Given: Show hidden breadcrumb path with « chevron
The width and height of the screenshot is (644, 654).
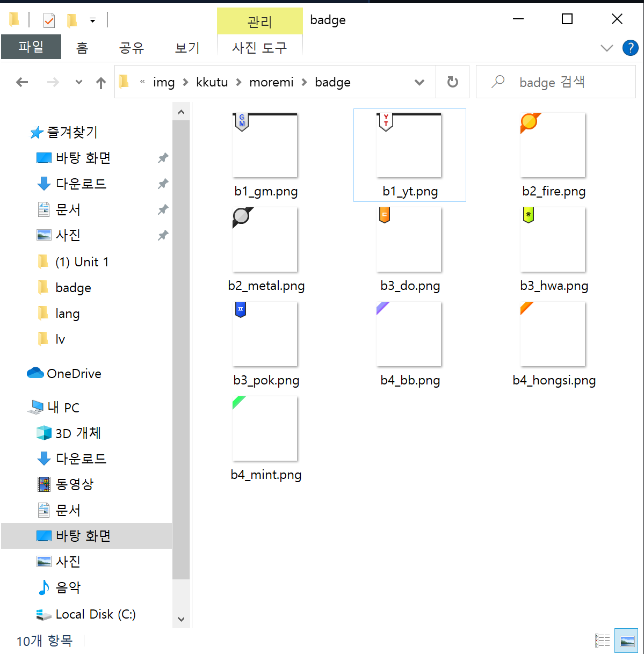Looking at the screenshot, I should click(142, 82).
